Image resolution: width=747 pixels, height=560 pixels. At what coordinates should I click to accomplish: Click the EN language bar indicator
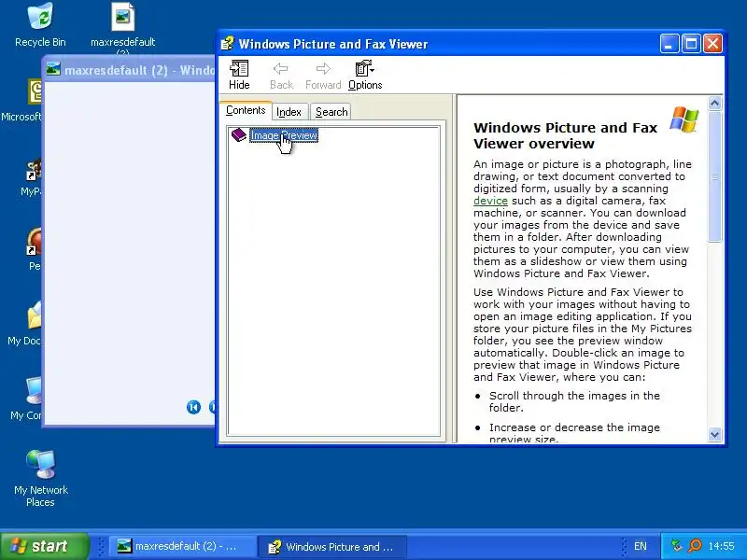pos(641,546)
